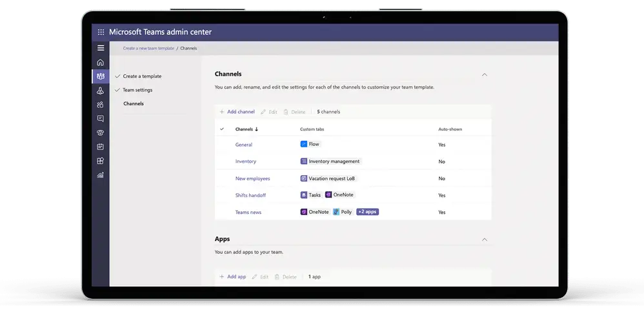The width and height of the screenshot is (644, 314).
Task: Go to Team settings step
Action: point(137,90)
